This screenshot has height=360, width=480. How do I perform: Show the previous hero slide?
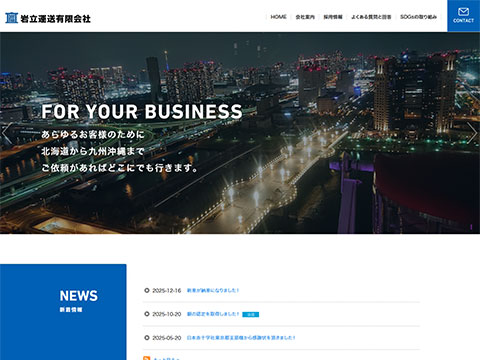[7, 133]
